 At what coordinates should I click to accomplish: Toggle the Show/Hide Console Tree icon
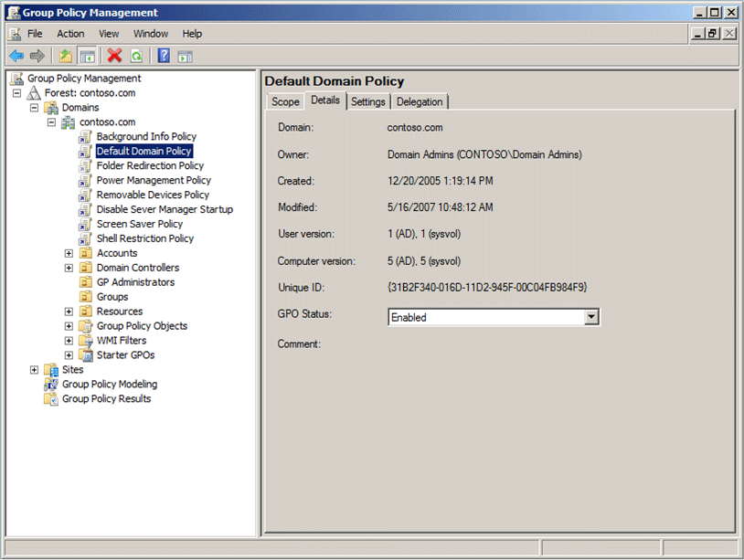87,56
